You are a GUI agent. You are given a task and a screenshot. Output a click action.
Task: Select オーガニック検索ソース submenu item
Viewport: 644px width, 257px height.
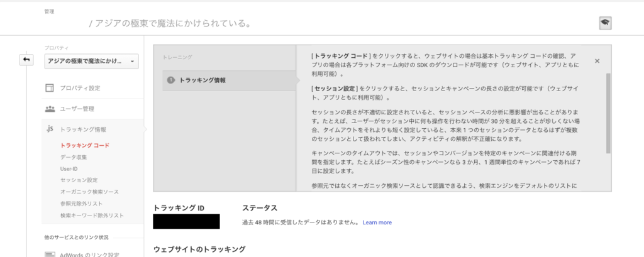pos(89,192)
